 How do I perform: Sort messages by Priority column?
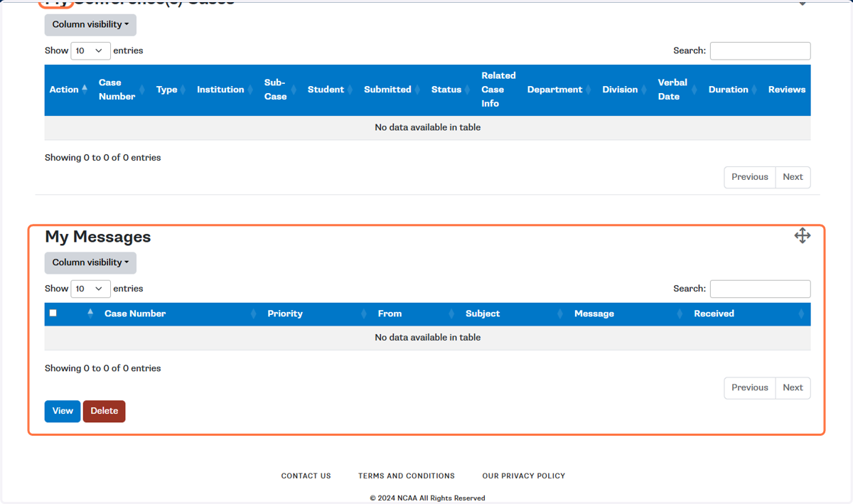coord(317,313)
